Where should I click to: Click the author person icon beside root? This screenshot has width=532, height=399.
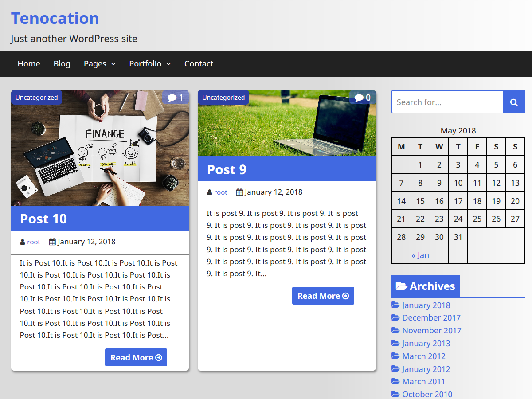22,242
